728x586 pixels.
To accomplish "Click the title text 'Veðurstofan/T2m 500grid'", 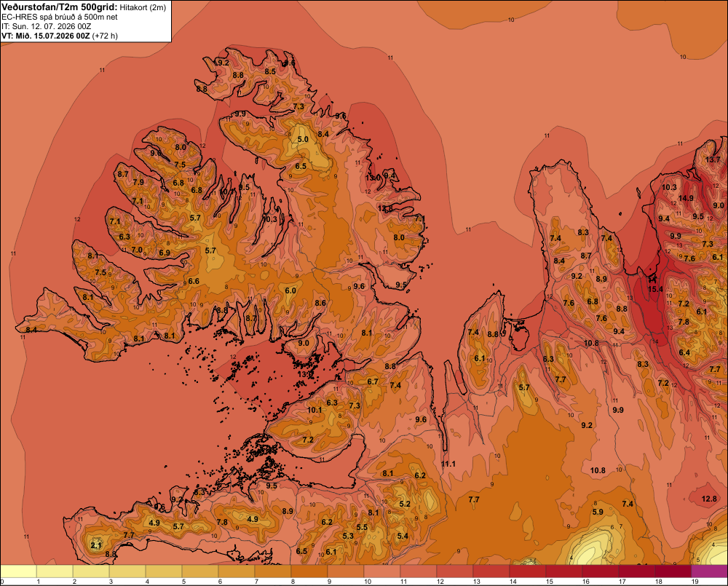I will tap(60, 7).
